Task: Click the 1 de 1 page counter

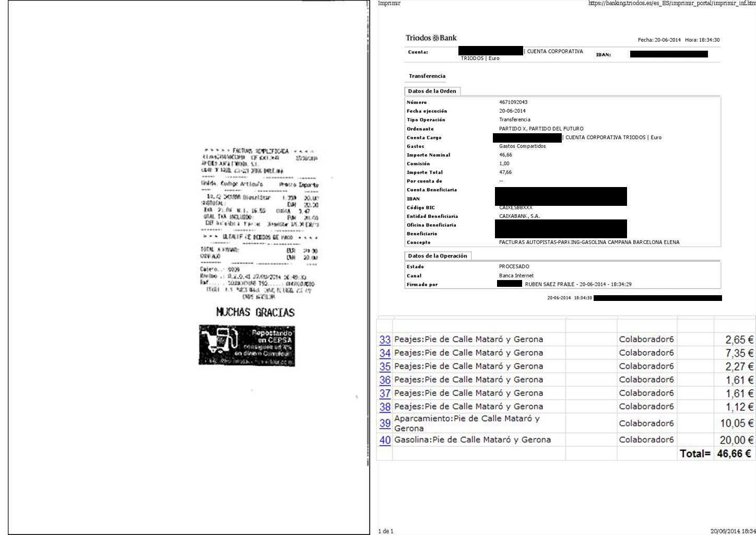Action: [x=386, y=531]
